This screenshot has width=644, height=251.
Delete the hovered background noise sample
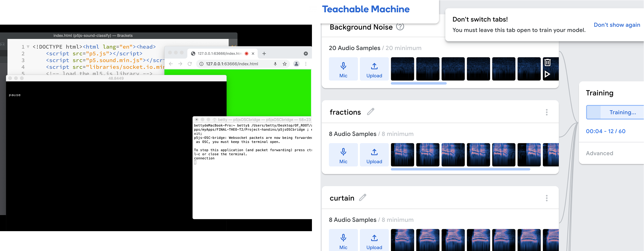[x=547, y=62]
